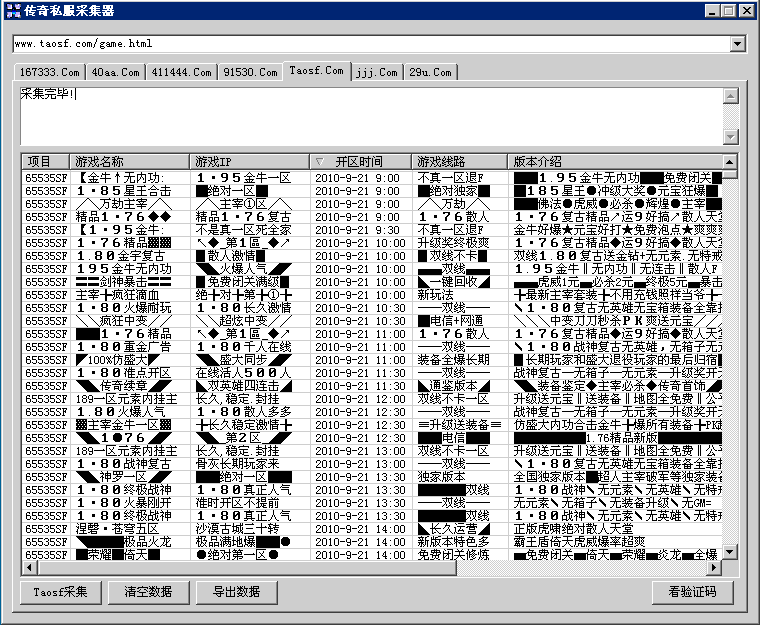Click the list's scroll down arrow

(x=730, y=552)
